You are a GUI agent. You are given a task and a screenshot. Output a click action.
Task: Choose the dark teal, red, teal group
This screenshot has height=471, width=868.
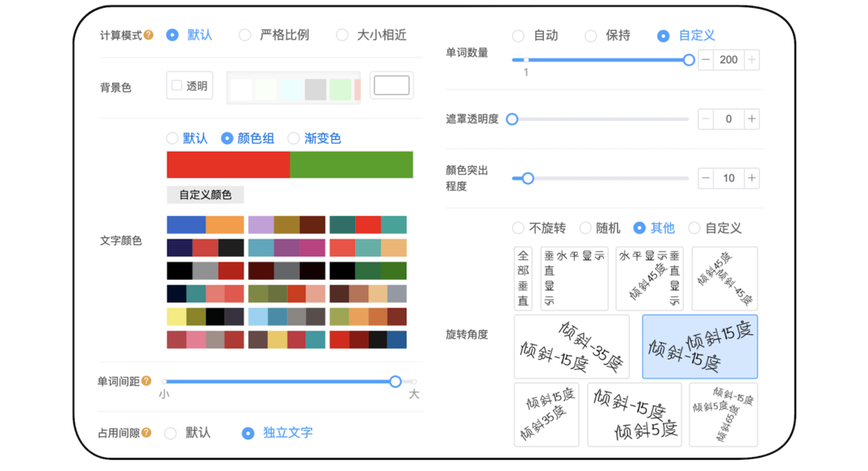point(368,224)
